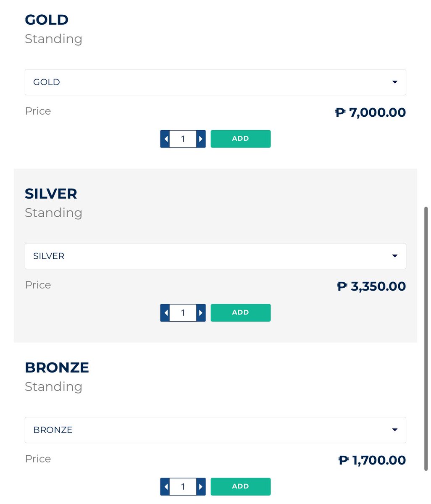Viewport: 431px width, 504px height.
Task: Click the GOLD ticket heading
Action: click(47, 20)
